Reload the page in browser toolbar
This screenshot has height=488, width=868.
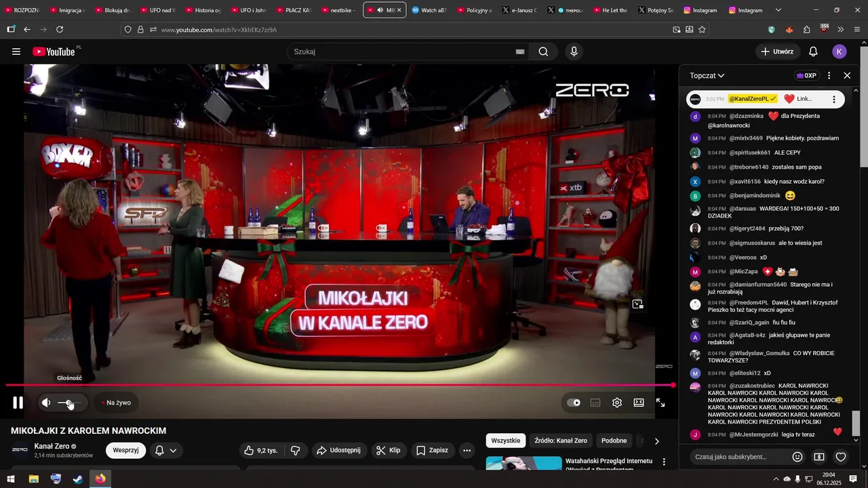(x=60, y=30)
